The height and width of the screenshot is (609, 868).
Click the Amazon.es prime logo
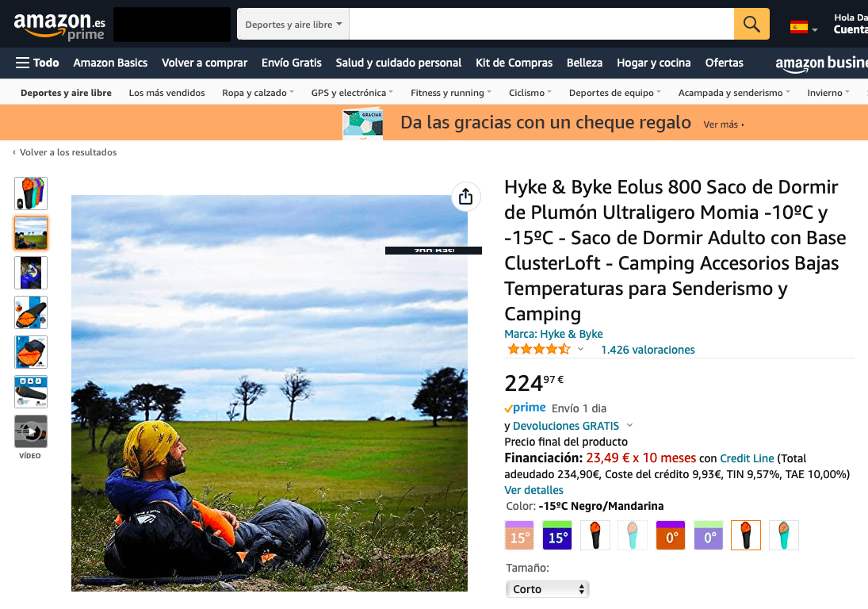click(59, 25)
